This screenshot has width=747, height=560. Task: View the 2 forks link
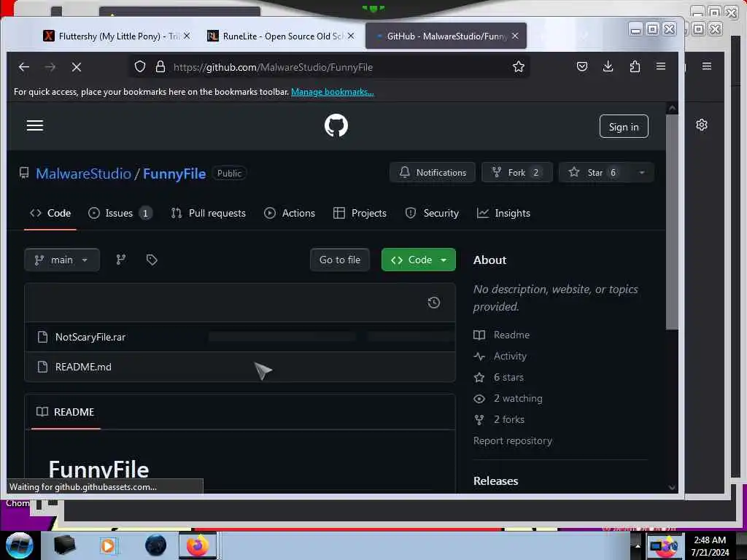point(508,419)
